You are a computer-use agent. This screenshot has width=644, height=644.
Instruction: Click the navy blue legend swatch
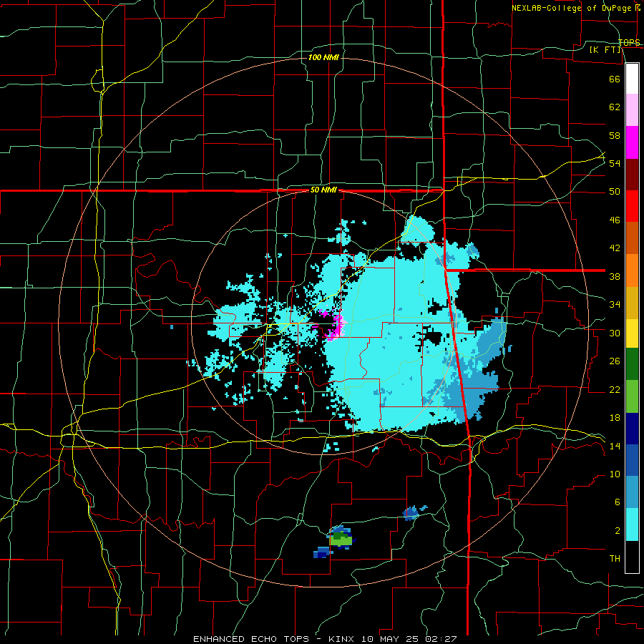pos(632,429)
